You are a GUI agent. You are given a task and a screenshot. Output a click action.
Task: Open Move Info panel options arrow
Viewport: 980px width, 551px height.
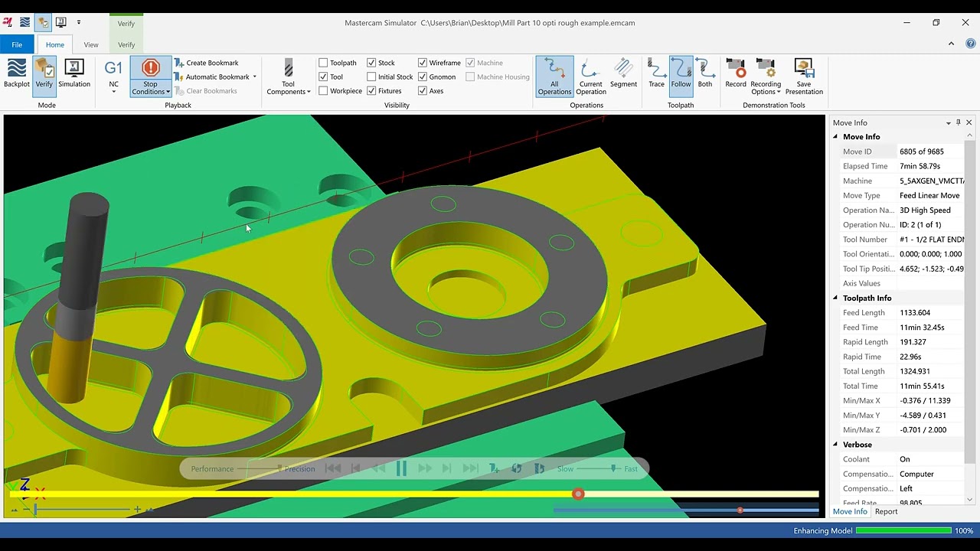(949, 122)
